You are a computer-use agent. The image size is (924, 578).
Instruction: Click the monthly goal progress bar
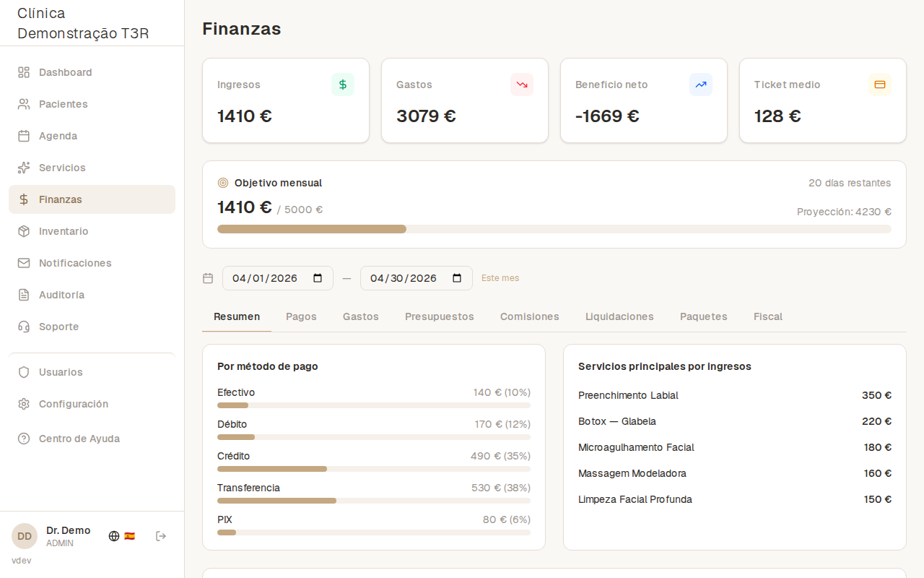[554, 229]
